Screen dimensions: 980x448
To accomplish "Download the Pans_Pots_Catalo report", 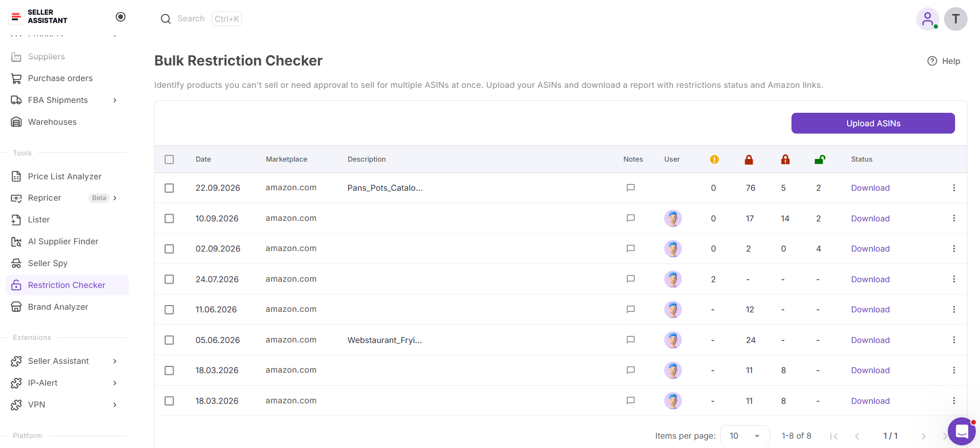I will 870,188.
